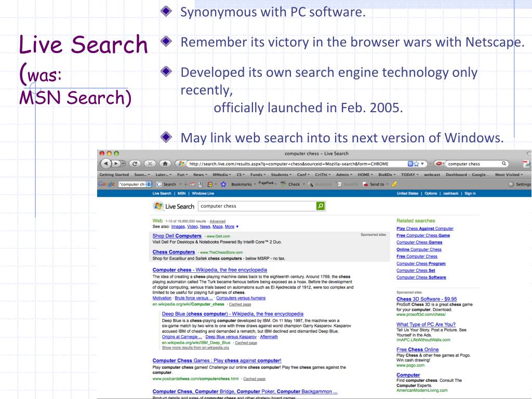Screen dimensions: 532x399
Task: Reload the page with the refresh button
Action: 135,164
